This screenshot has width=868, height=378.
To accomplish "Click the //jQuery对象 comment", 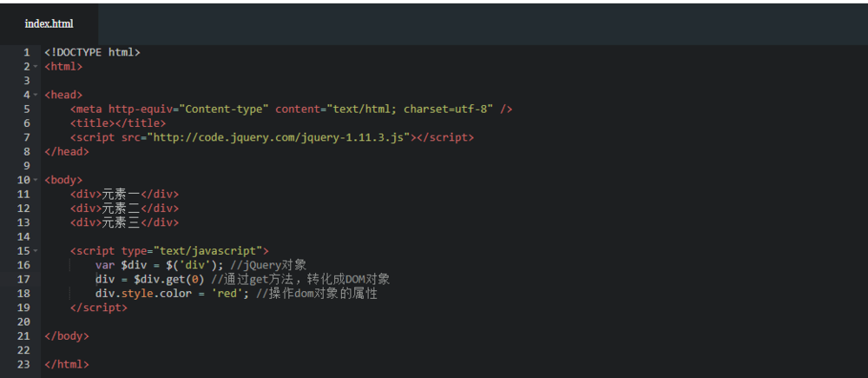I will pyautogui.click(x=268, y=265).
